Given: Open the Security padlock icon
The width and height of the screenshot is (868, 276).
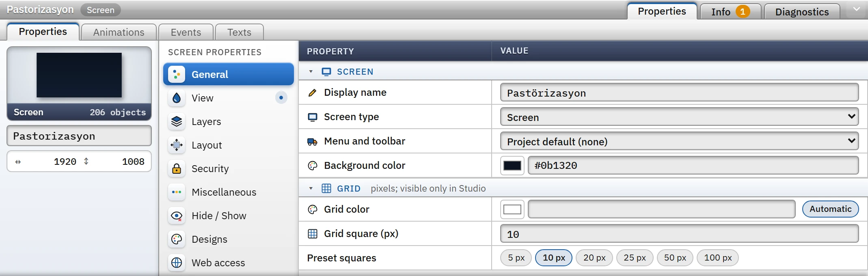Looking at the screenshot, I should point(177,168).
